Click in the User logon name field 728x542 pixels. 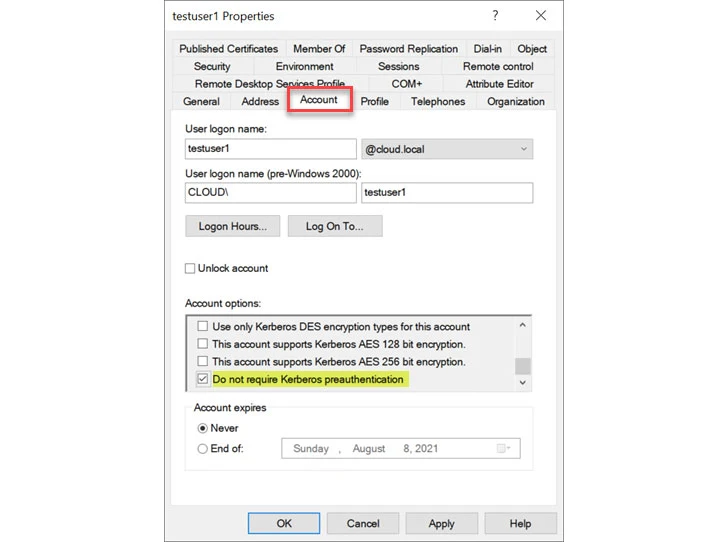pos(270,149)
